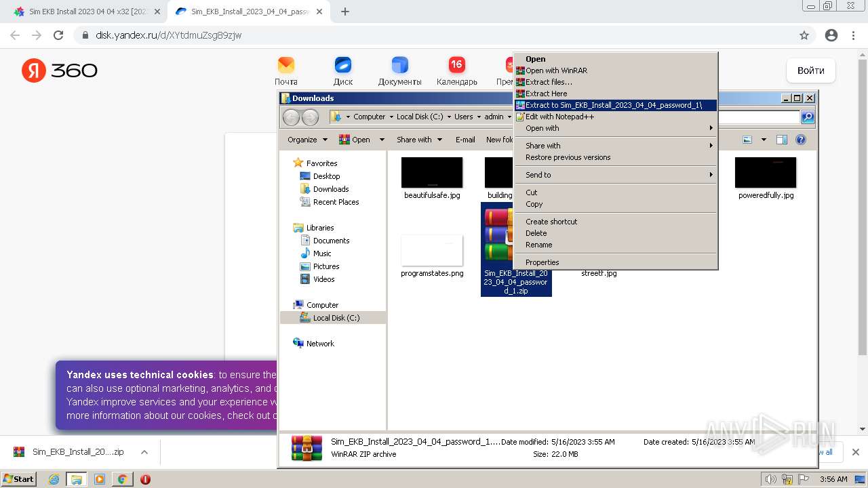Open the Share with toolbar dropdown
The image size is (868, 488).
click(419, 140)
